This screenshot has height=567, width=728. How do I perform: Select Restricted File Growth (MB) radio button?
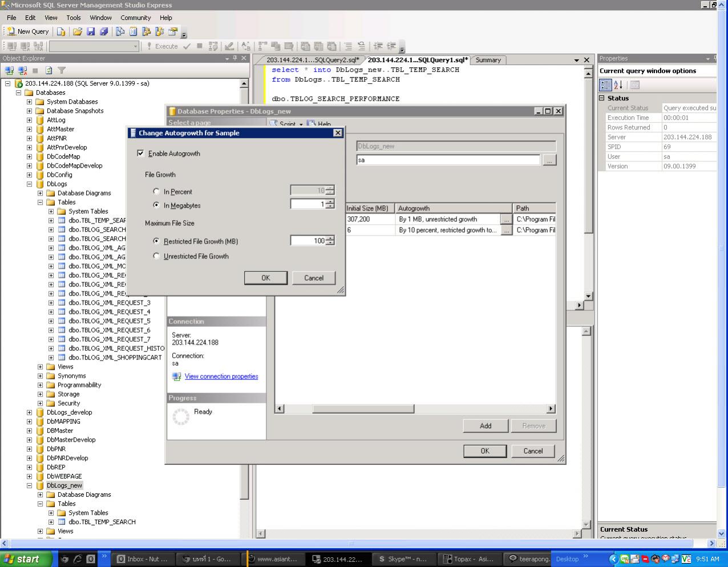156,241
